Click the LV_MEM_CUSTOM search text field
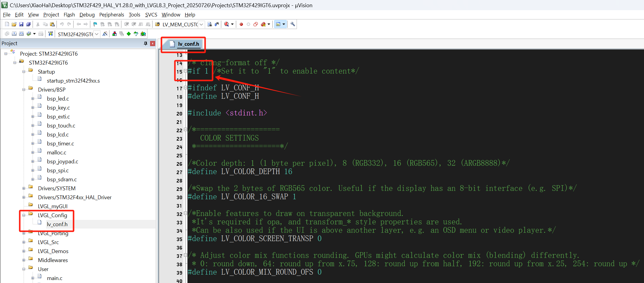 [180, 25]
